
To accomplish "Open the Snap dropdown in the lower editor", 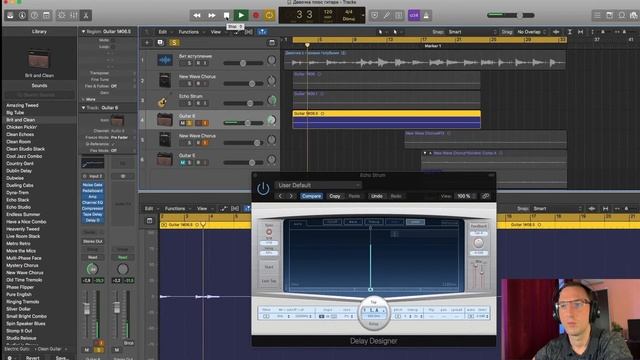I will point(556,209).
